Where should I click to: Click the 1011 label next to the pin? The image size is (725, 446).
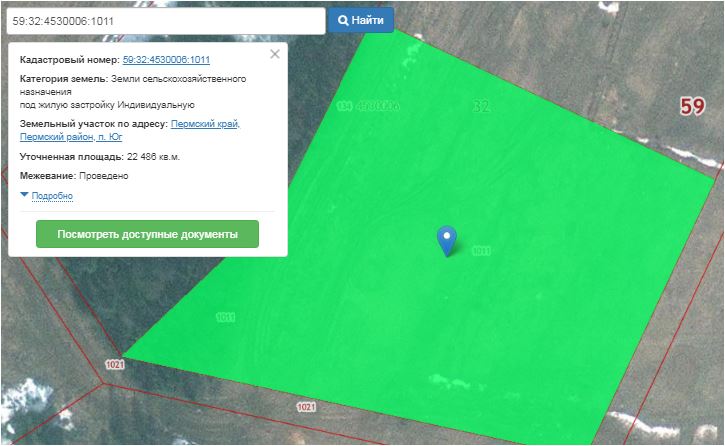coord(480,251)
